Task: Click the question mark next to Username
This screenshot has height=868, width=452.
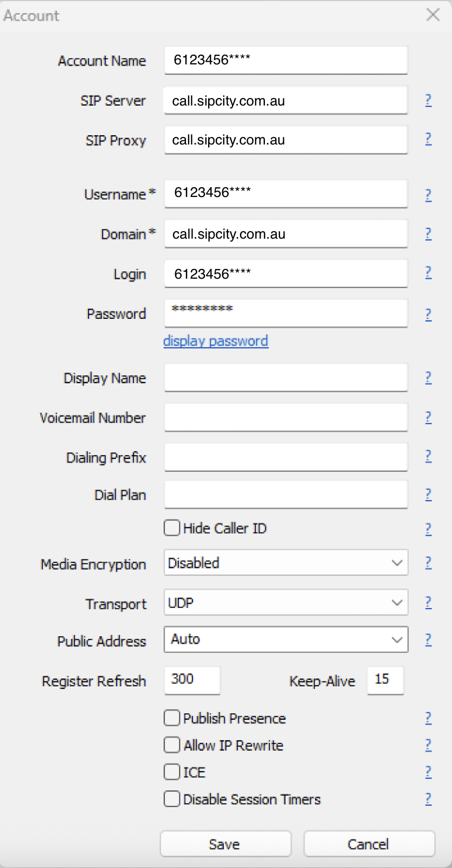Action: [x=428, y=195]
